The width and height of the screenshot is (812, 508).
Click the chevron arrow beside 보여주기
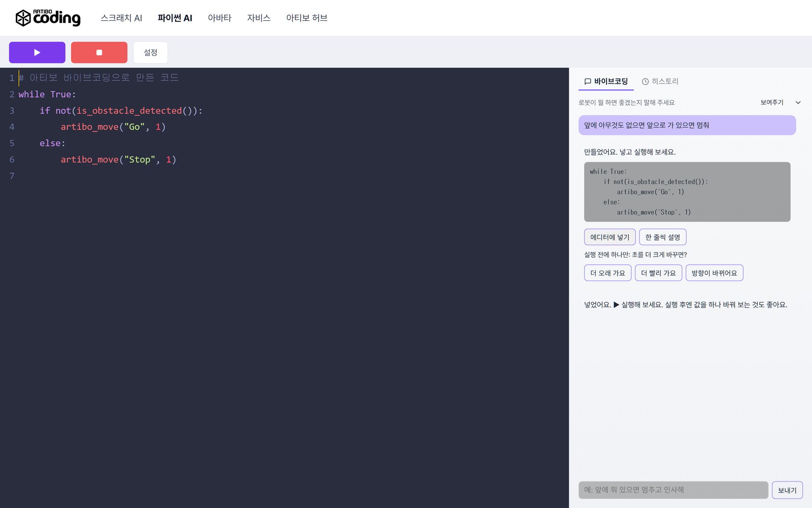pos(798,102)
